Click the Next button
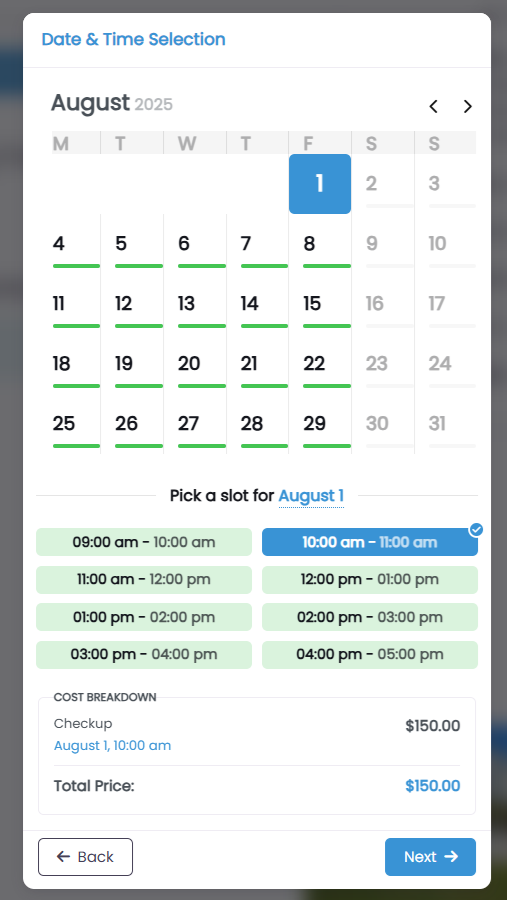507x900 pixels. coord(431,857)
